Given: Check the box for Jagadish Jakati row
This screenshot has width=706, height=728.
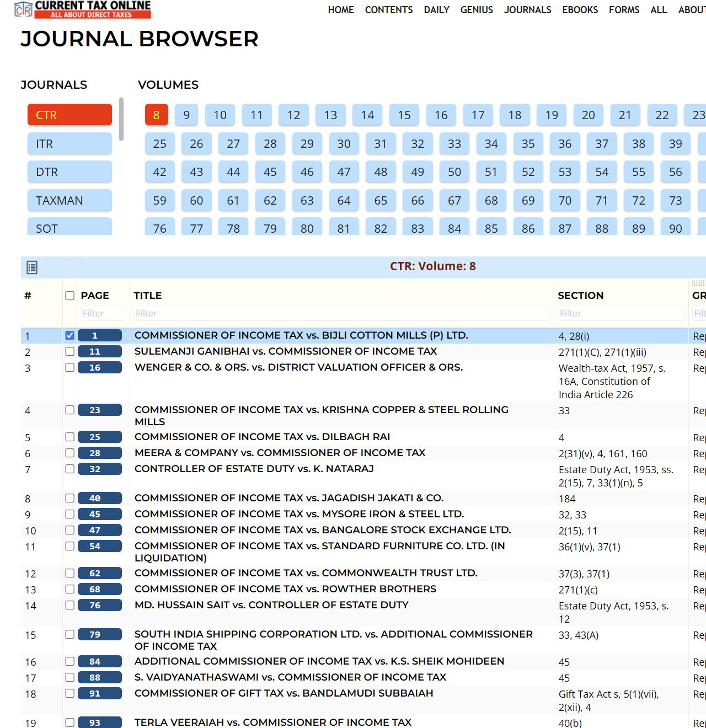Looking at the screenshot, I should click(69, 498).
